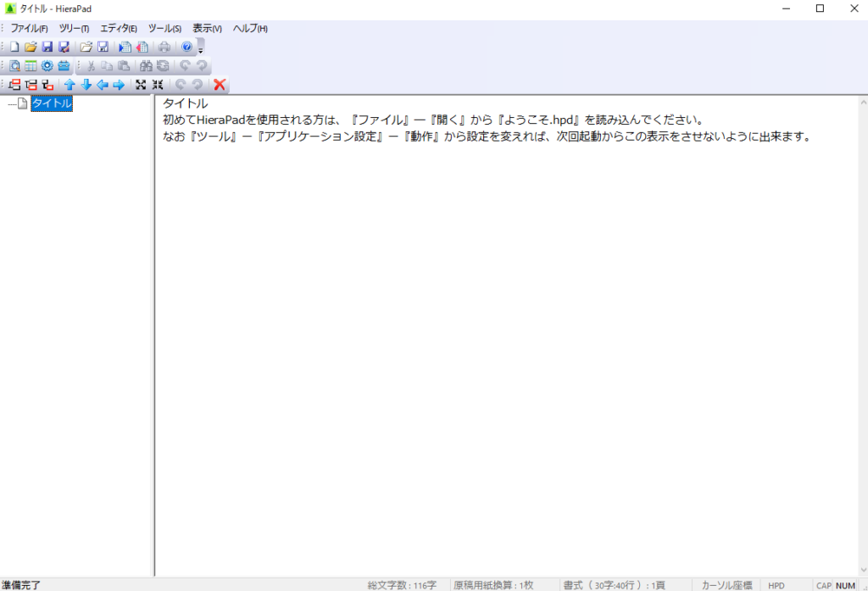Click the 書式 (30字:40行) status entry

(614, 585)
